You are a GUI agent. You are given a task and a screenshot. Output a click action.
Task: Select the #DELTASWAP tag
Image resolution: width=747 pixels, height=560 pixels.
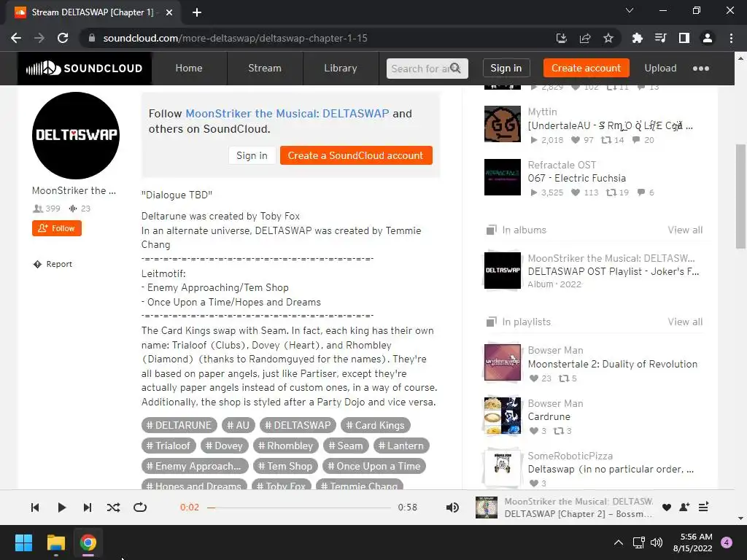point(298,425)
